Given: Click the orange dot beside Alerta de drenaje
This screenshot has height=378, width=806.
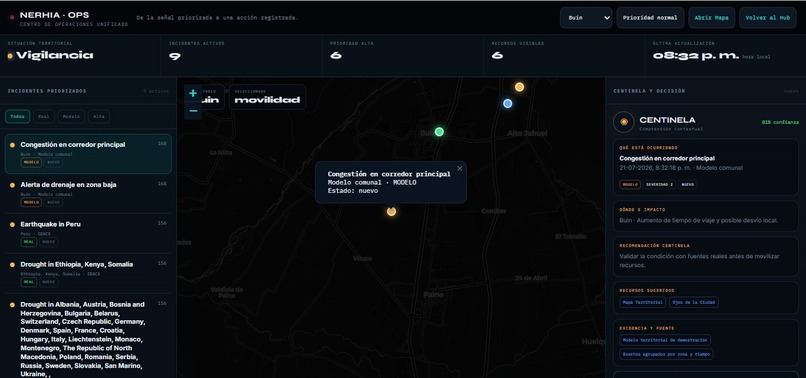Looking at the screenshot, I should (12, 185).
